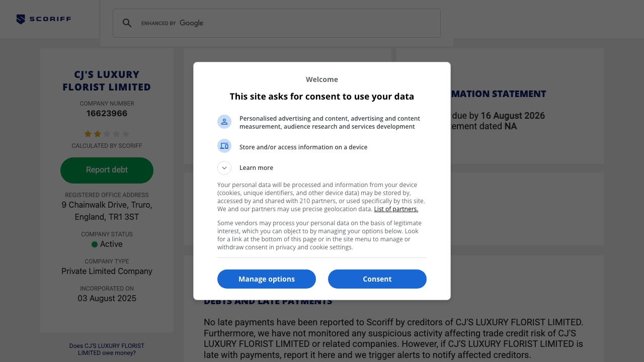
Task: Click the green Active status badge icon
Action: coord(95,244)
